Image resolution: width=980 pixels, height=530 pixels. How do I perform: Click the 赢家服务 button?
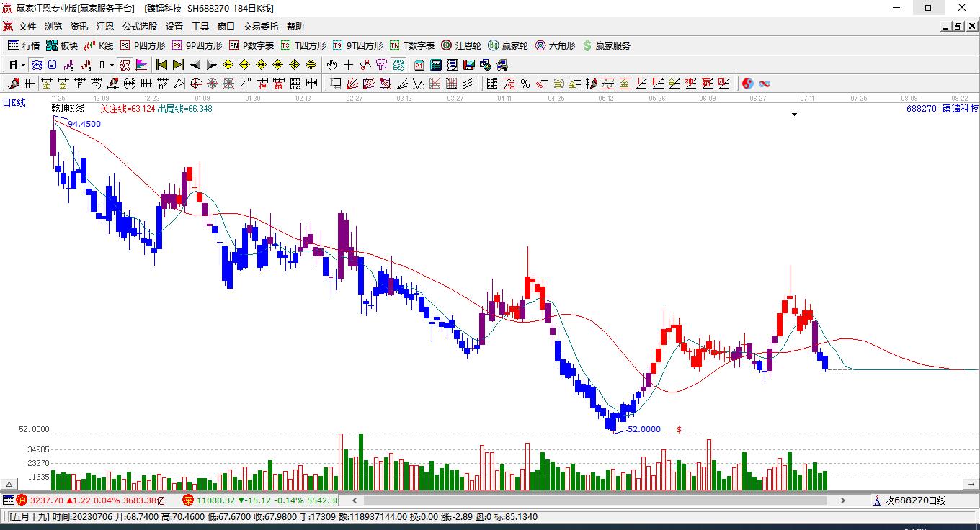tap(606, 45)
